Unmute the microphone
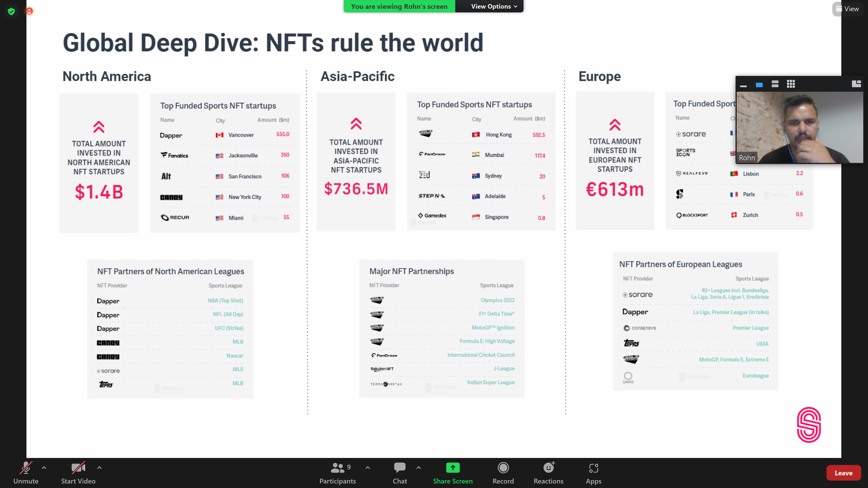 [x=26, y=473]
